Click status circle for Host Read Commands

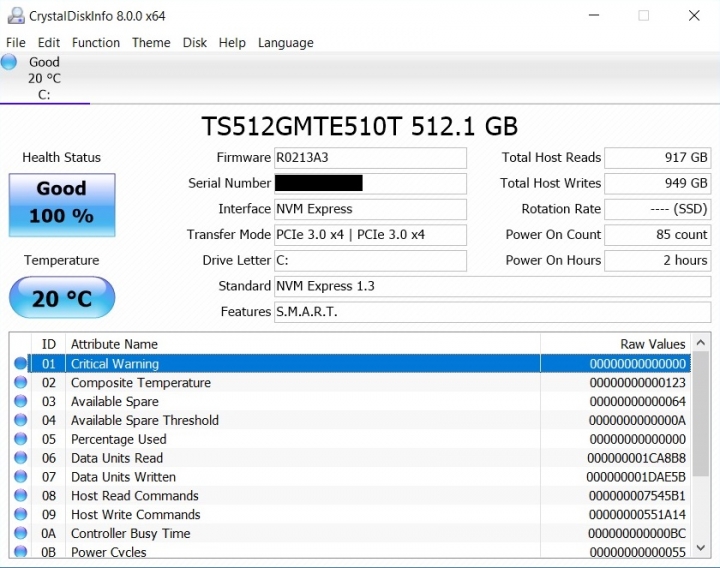pos(21,495)
